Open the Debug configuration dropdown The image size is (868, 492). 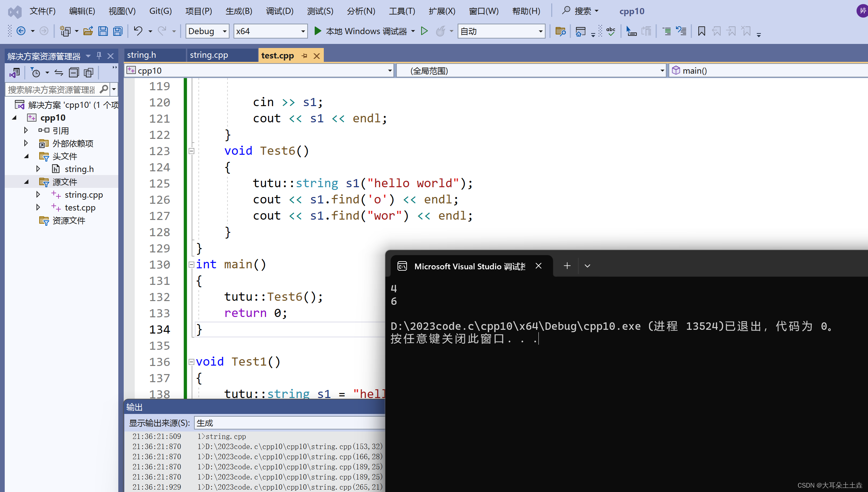pyautogui.click(x=224, y=31)
